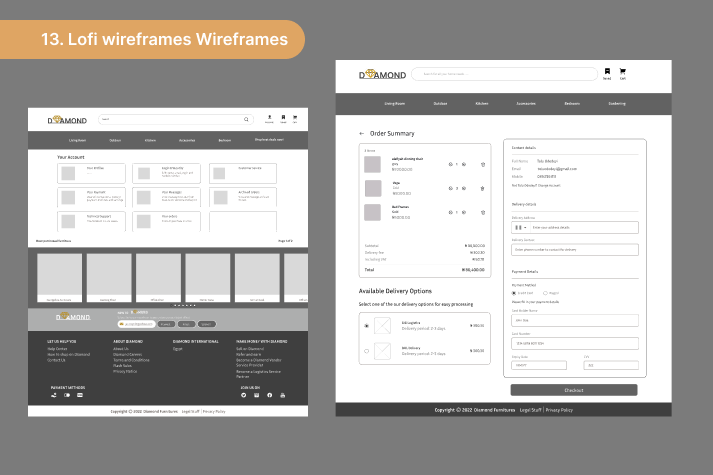
Task: Open the Kitchen category on checkout navbar
Action: pos(481,103)
